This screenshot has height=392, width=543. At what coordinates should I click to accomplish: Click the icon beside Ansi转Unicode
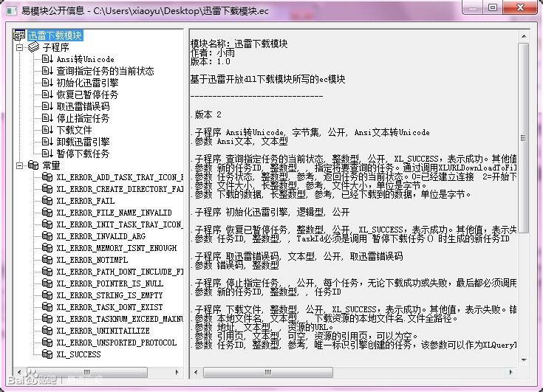click(47, 59)
